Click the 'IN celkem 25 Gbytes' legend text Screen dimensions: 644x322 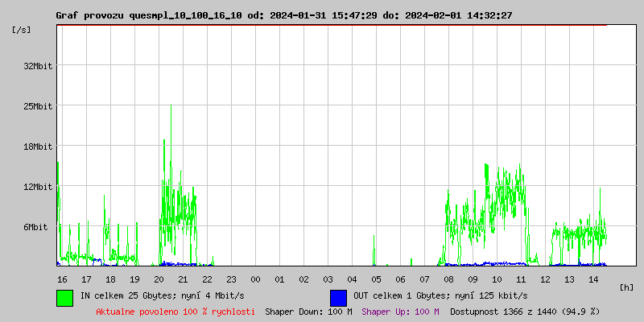click(142, 296)
